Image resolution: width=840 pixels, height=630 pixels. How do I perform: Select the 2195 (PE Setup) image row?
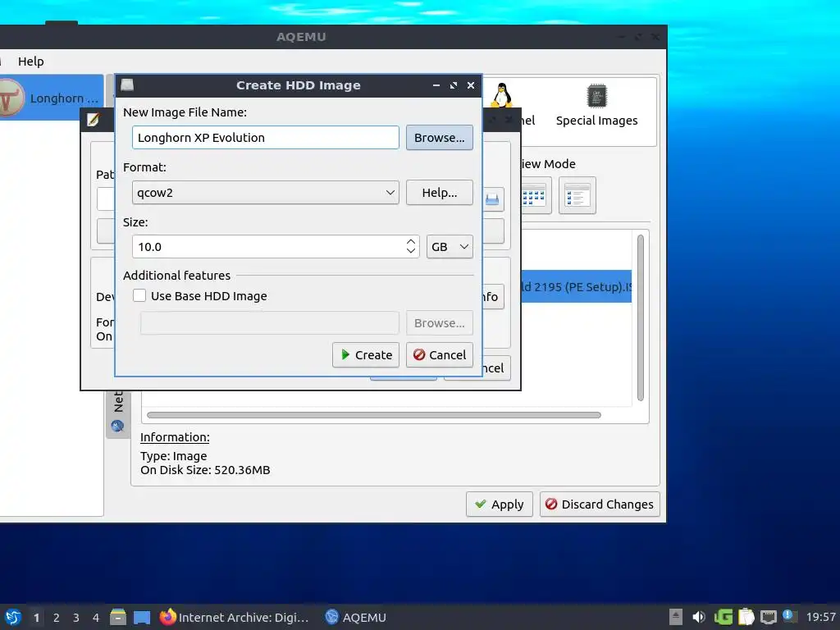[576, 286]
